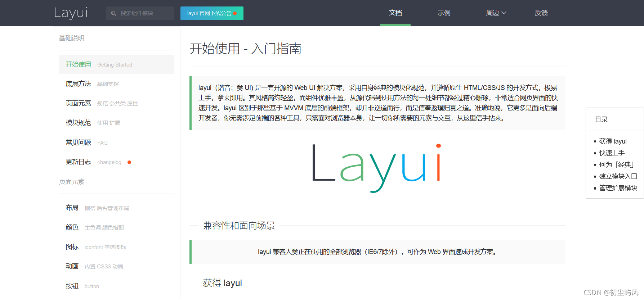Click the 兼容性和面向场景 section heading

(x=239, y=226)
